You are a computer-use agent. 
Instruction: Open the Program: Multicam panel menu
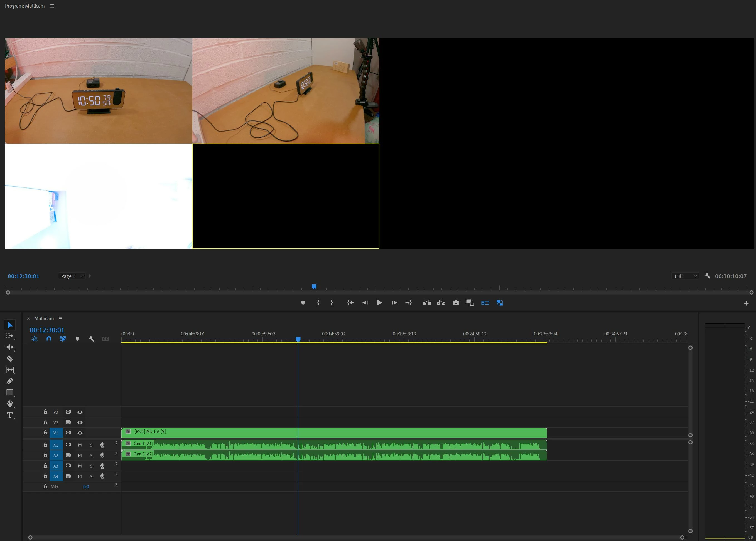(52, 6)
